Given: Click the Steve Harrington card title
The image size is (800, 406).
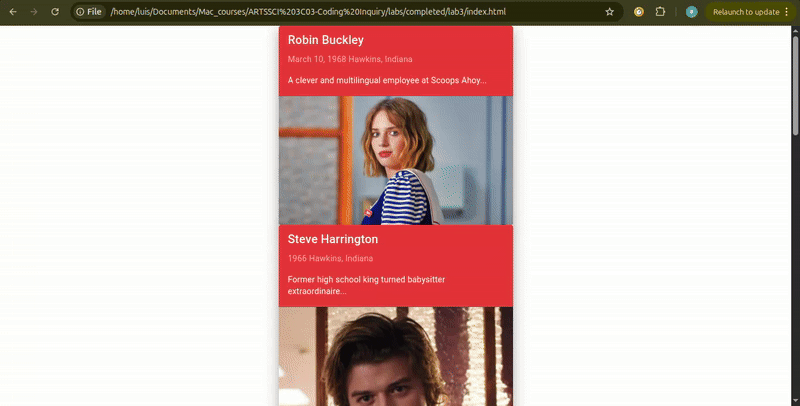Looking at the screenshot, I should pos(332,240).
